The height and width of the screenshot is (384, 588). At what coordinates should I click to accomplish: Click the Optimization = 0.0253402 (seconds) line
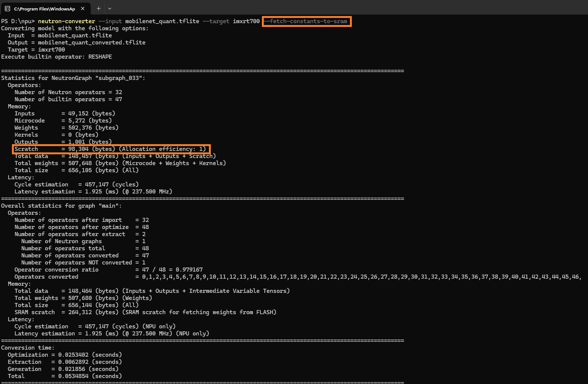(x=65, y=355)
